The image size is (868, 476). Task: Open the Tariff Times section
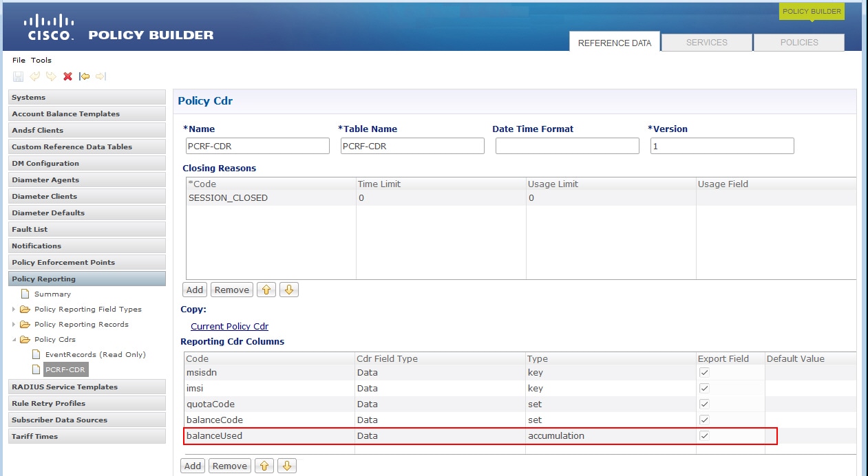tap(87, 437)
